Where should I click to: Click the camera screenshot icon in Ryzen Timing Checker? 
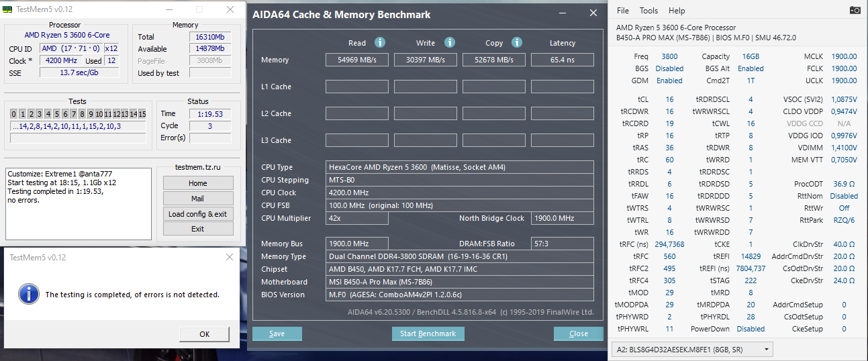tap(855, 10)
